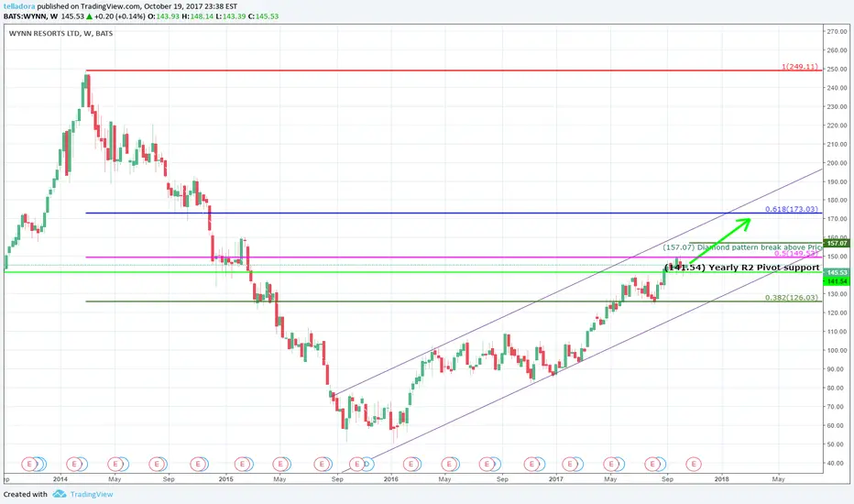Click the 0.5(149.53) Fibonacci level label
This screenshot has height=504, width=854.
coord(796,254)
